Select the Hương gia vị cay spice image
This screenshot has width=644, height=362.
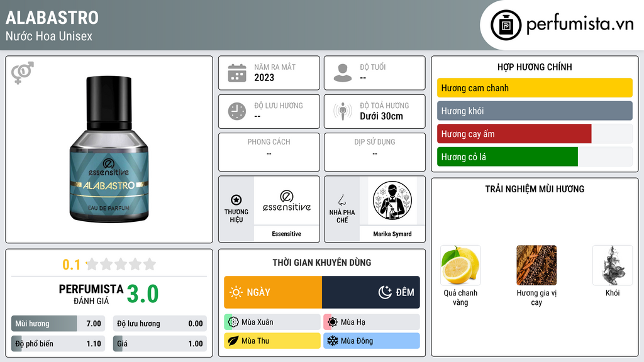point(536,265)
